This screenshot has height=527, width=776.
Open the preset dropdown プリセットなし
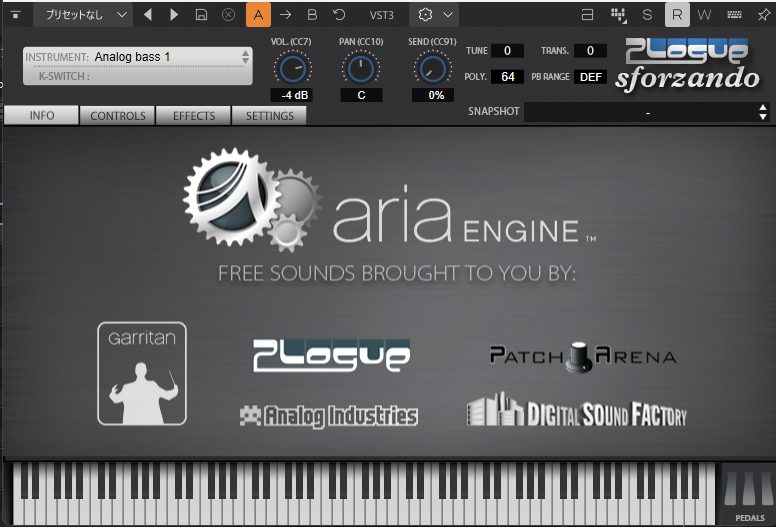point(83,15)
